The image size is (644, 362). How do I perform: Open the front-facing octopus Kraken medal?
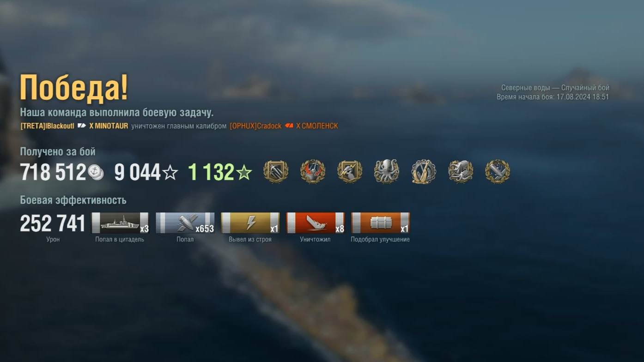[387, 172]
